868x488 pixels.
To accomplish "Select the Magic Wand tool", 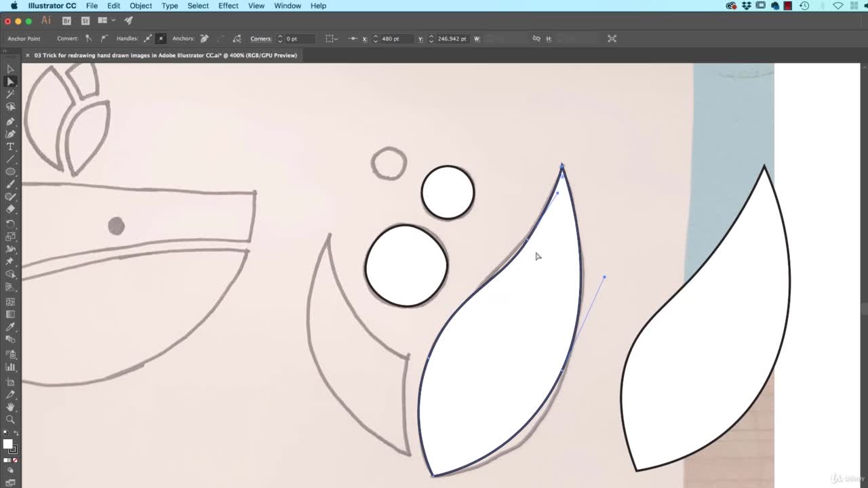I will click(x=10, y=94).
